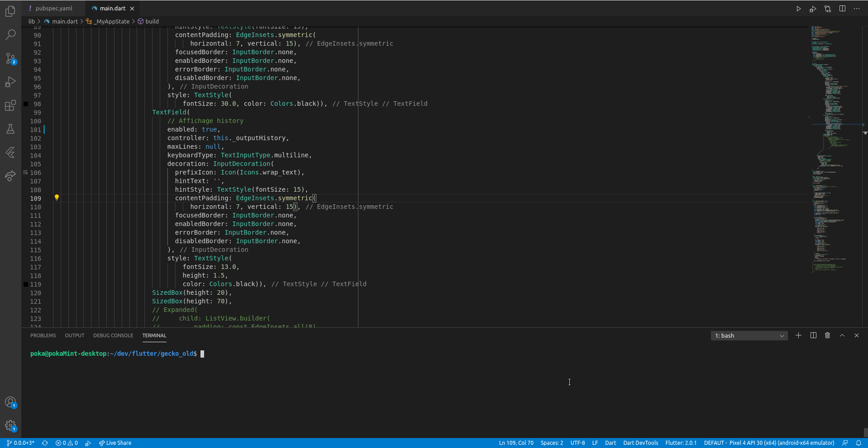Select the Pixel 4 API 30 emulator device

coord(769,443)
